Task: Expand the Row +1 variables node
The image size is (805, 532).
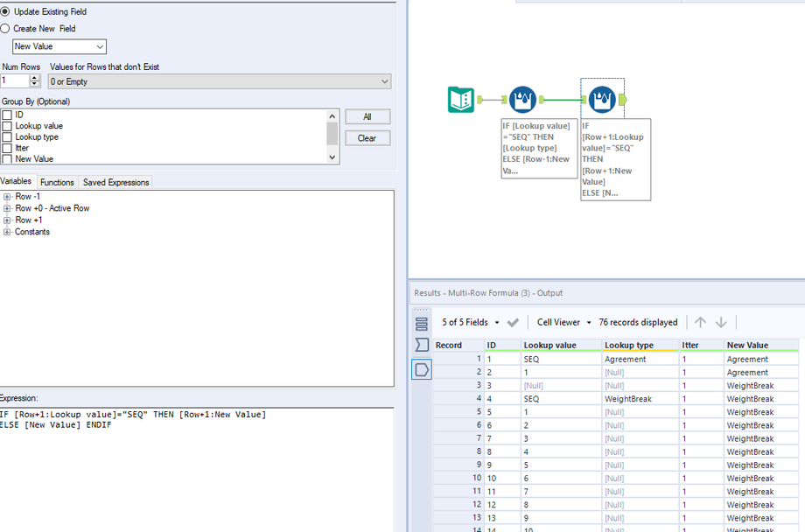Action: point(7,220)
